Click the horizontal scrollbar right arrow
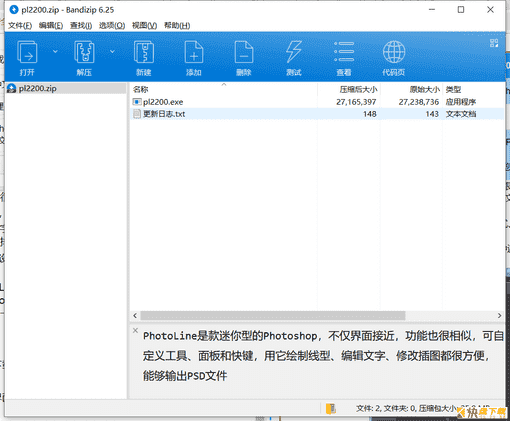Viewport: 510px width, 421px height. (499, 315)
